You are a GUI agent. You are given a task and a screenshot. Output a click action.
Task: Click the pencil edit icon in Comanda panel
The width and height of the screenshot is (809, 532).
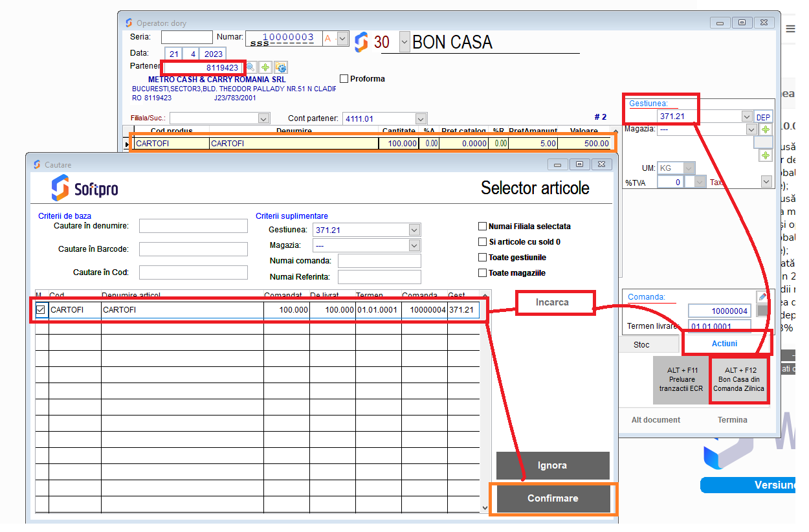point(762,296)
